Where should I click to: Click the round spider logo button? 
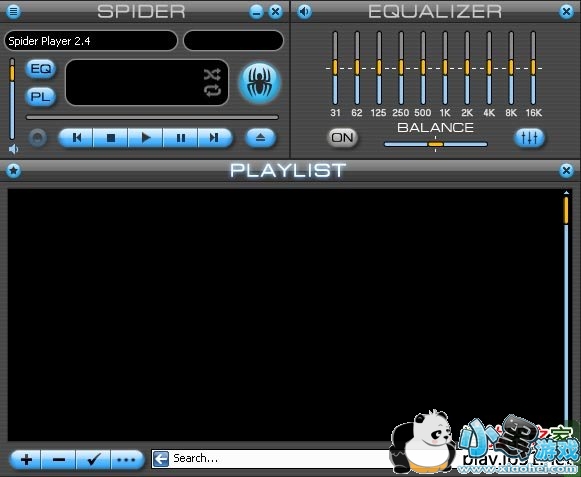coord(260,83)
